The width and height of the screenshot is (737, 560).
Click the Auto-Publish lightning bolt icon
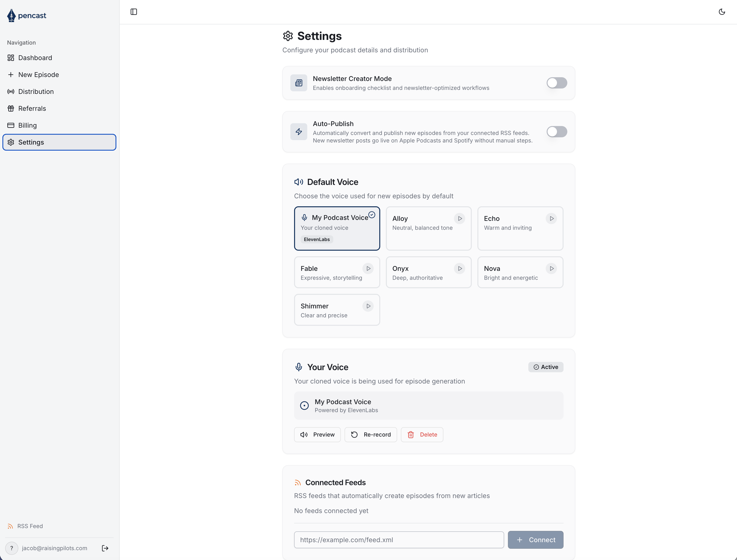pos(299,132)
